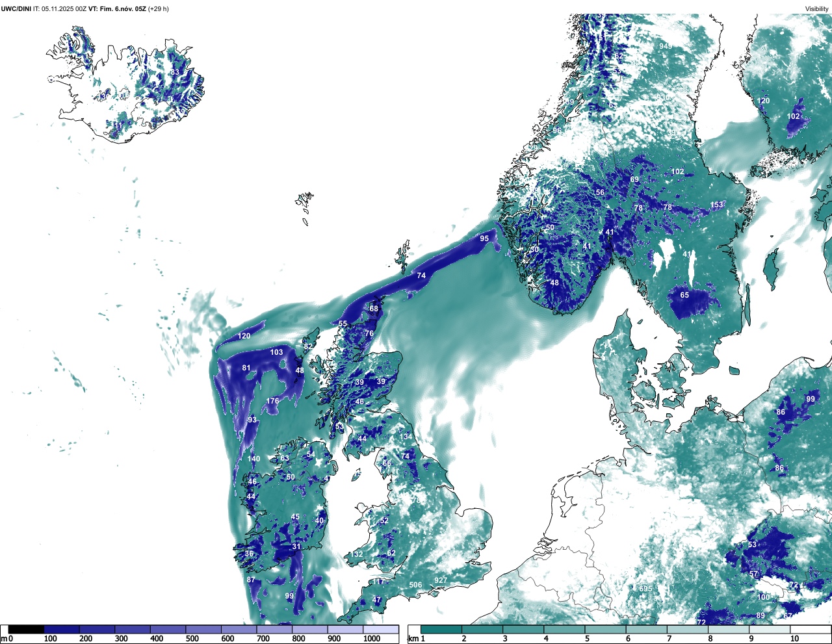Screen dimensions: 832x644
Task: Click the '81' value in the Atlantic fog area
Action: [246, 368]
